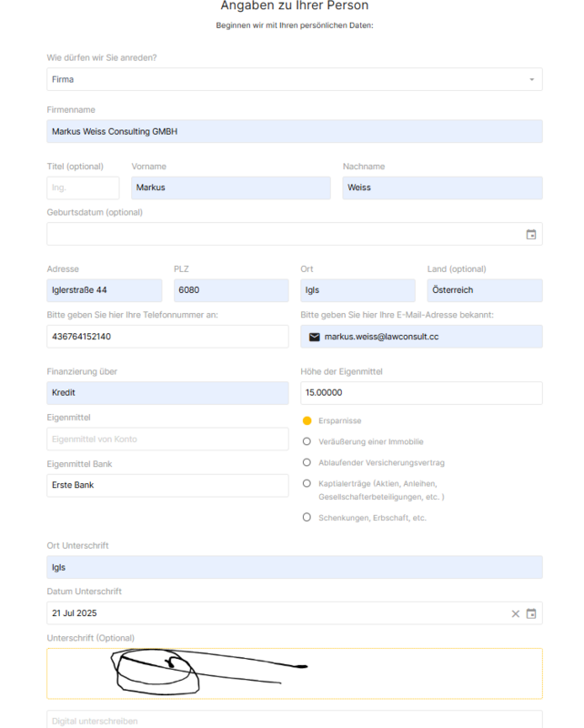This screenshot has width=584, height=728.
Task: Click the envelope icon in E-Mail field
Action: pos(315,337)
